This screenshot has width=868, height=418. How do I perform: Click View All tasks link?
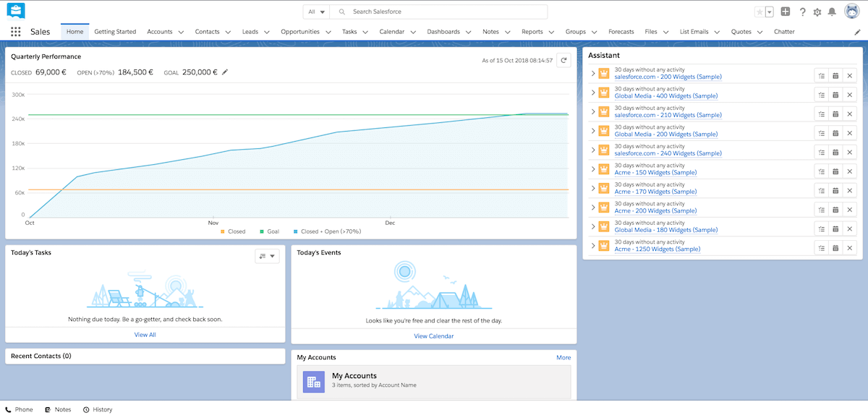coord(145,335)
